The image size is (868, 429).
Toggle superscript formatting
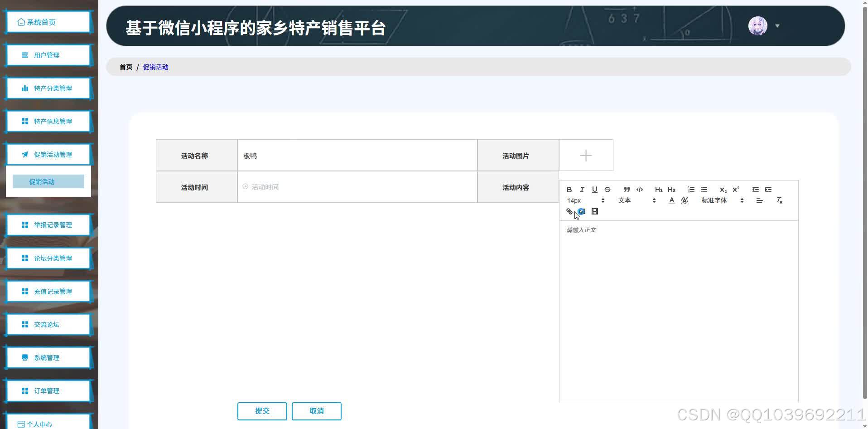pyautogui.click(x=736, y=190)
